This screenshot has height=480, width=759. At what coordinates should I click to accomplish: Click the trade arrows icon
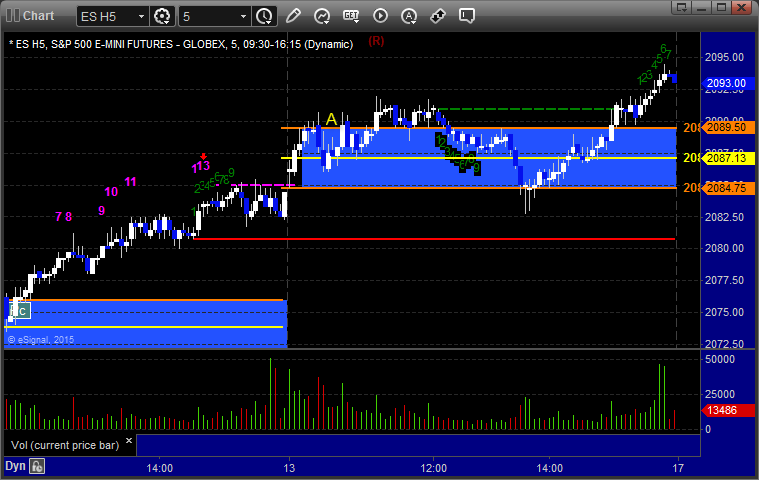pyautogui.click(x=438, y=16)
